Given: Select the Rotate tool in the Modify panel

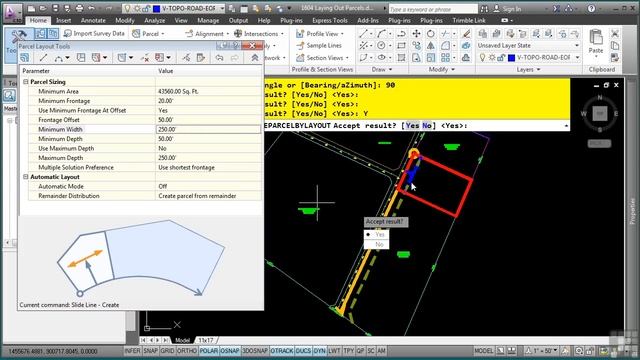Looking at the screenshot, I should click(431, 34).
